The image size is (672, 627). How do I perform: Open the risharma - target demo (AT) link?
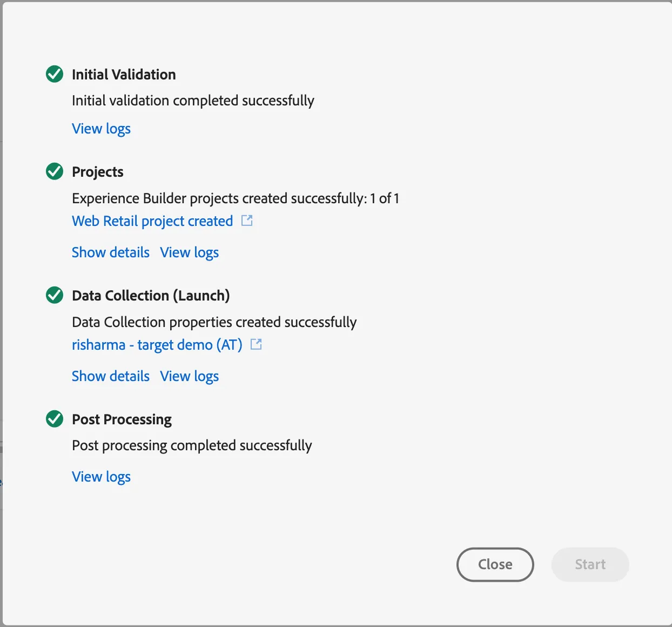click(x=157, y=345)
